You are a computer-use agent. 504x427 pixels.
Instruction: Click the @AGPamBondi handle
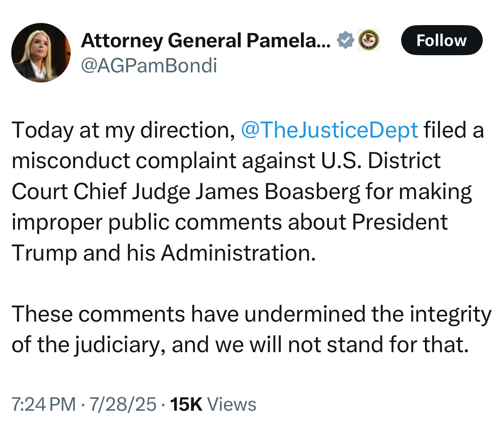[149, 66]
